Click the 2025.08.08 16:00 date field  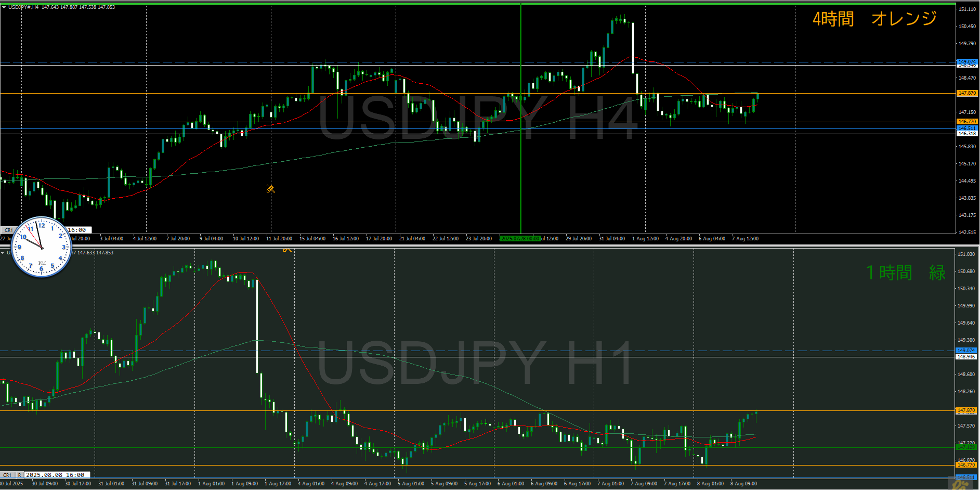(x=57, y=475)
